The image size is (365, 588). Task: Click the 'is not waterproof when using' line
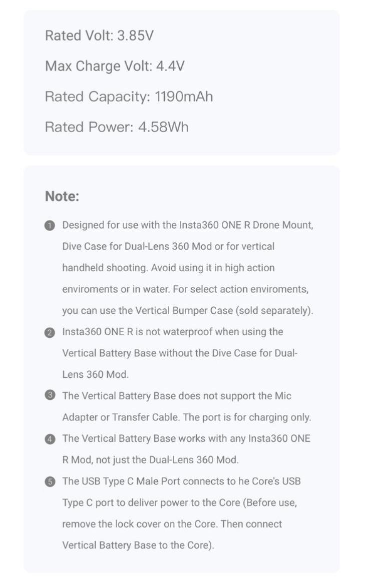pos(173,332)
